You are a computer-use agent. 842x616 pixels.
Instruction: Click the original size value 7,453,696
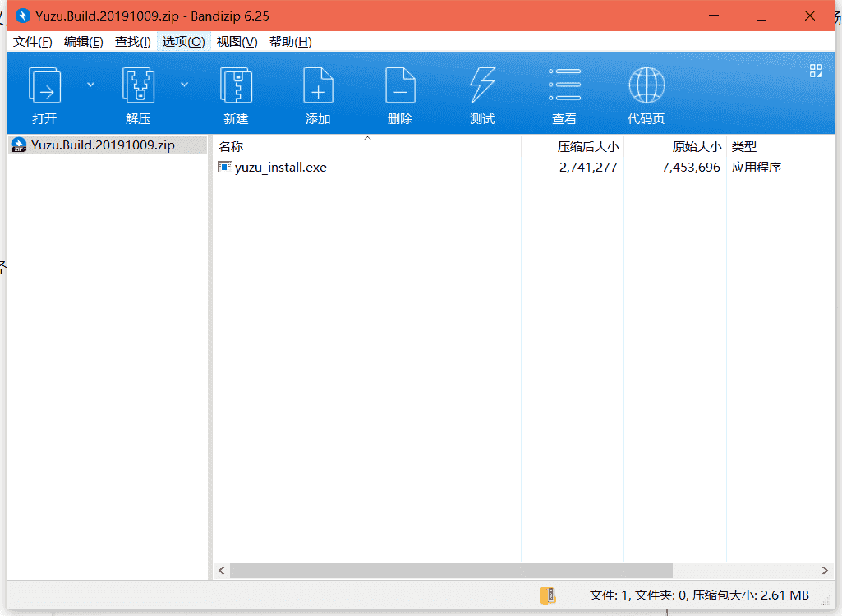click(691, 168)
